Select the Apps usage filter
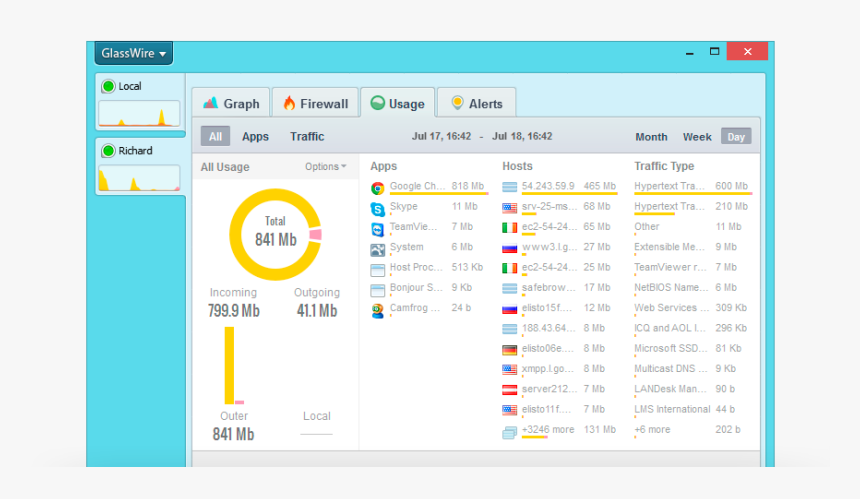Image resolution: width=860 pixels, height=499 pixels. [x=255, y=137]
